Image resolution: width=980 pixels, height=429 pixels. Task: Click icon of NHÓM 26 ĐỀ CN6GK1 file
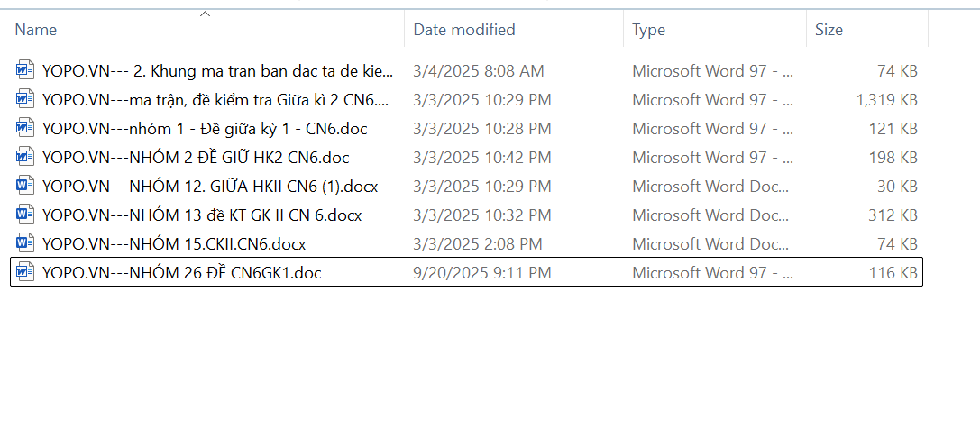coord(25,273)
